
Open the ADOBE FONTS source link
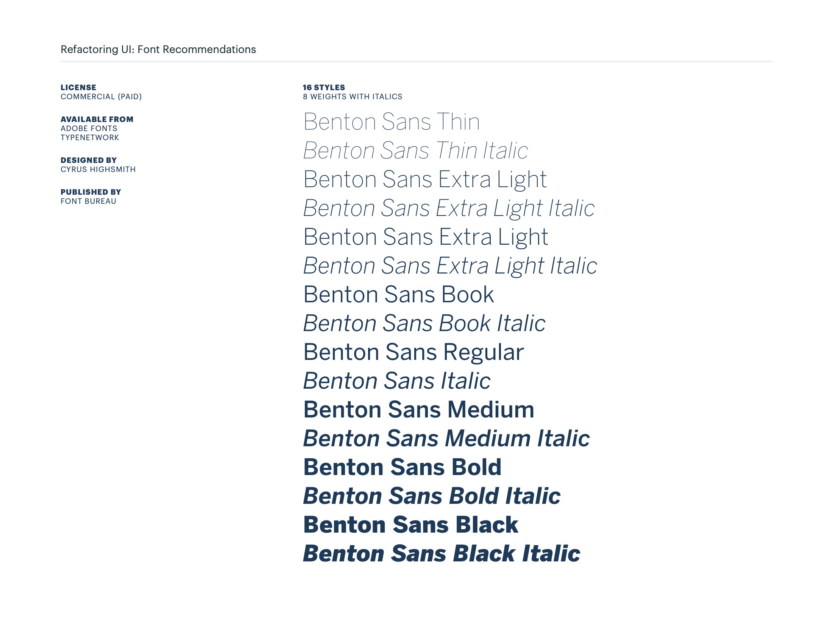pyautogui.click(x=89, y=128)
